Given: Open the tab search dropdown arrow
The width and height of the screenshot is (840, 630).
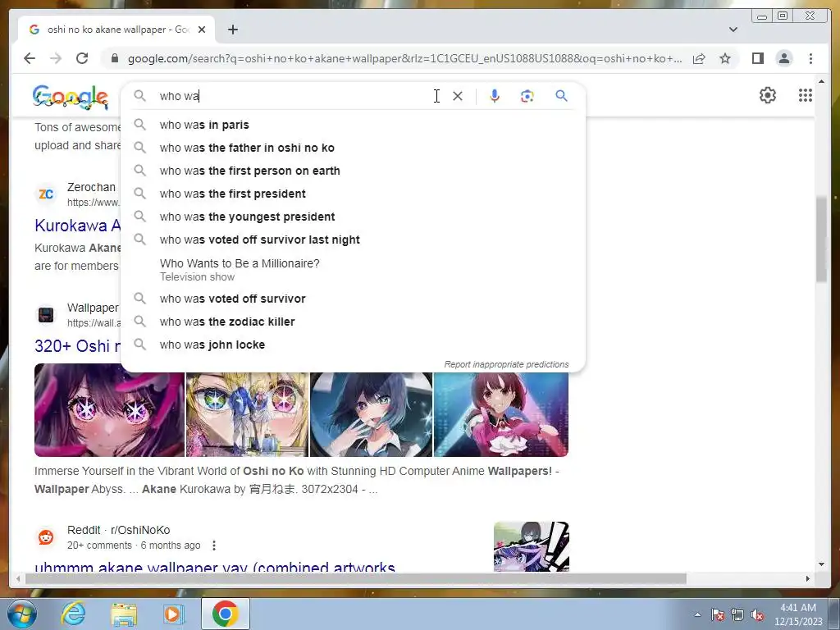Looking at the screenshot, I should [x=733, y=30].
